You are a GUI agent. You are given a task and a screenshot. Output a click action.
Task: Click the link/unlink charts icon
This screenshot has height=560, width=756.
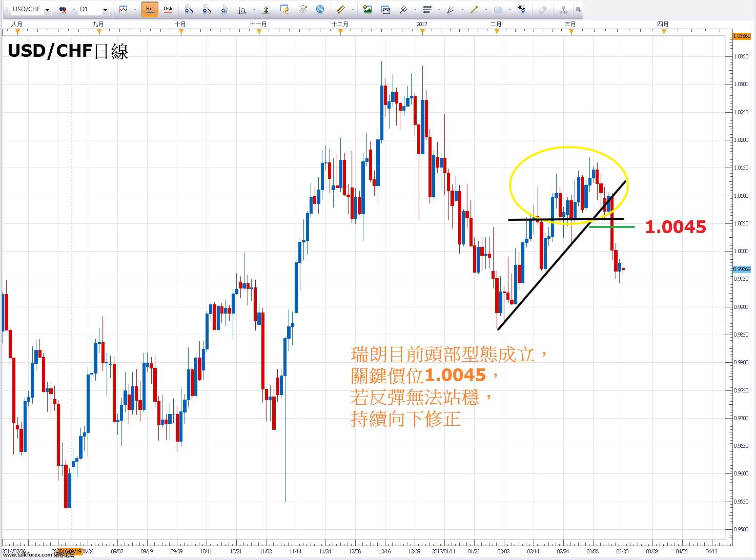[x=63, y=10]
